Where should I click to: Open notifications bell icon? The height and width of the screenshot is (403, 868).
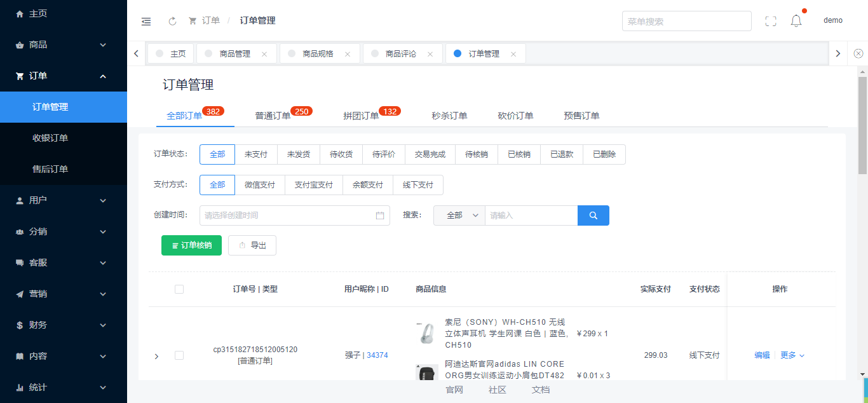[796, 21]
